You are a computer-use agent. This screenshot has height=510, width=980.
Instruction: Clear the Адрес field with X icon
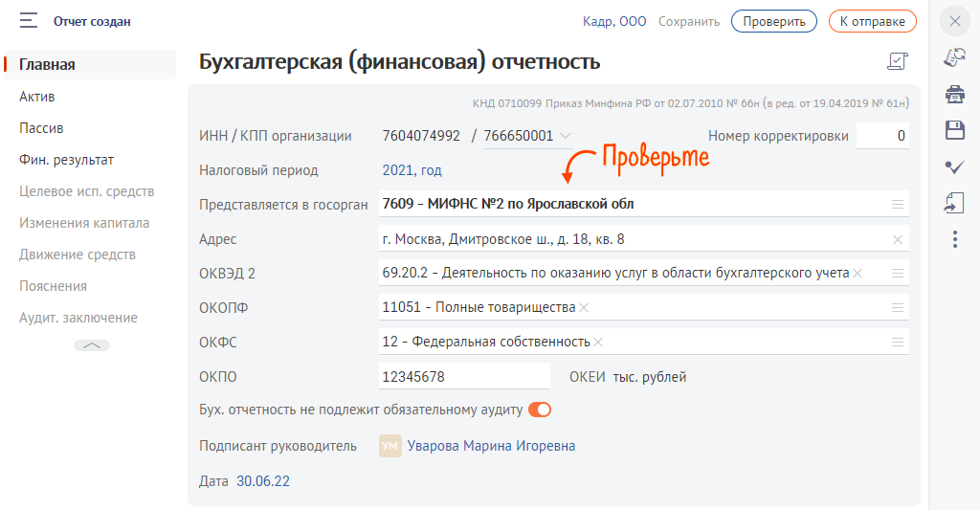click(897, 239)
